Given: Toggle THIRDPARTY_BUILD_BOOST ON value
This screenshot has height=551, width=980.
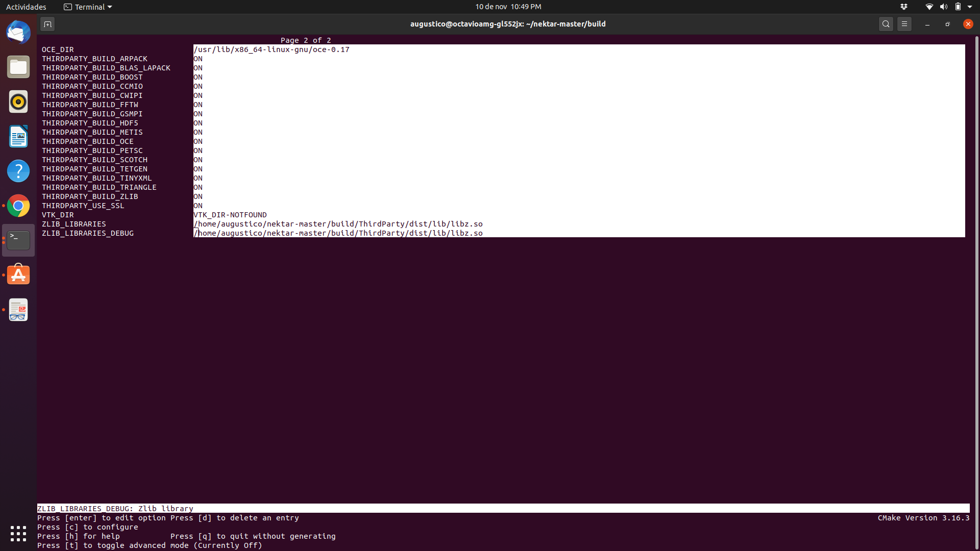Looking at the screenshot, I should 198,77.
